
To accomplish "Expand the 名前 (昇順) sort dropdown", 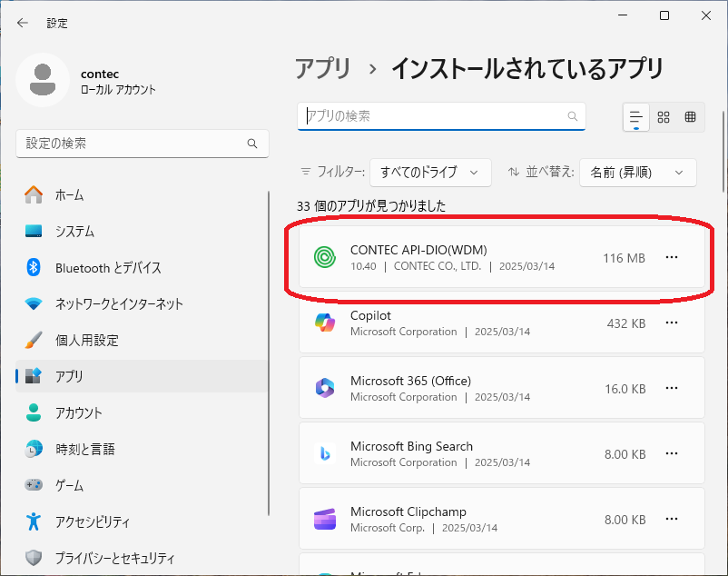I will (x=638, y=173).
